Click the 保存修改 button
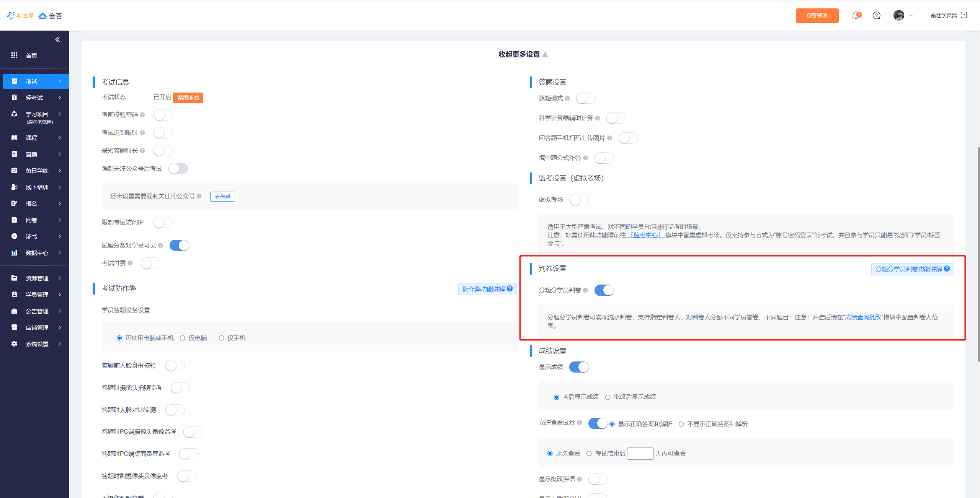Image resolution: width=980 pixels, height=498 pixels. click(x=817, y=16)
